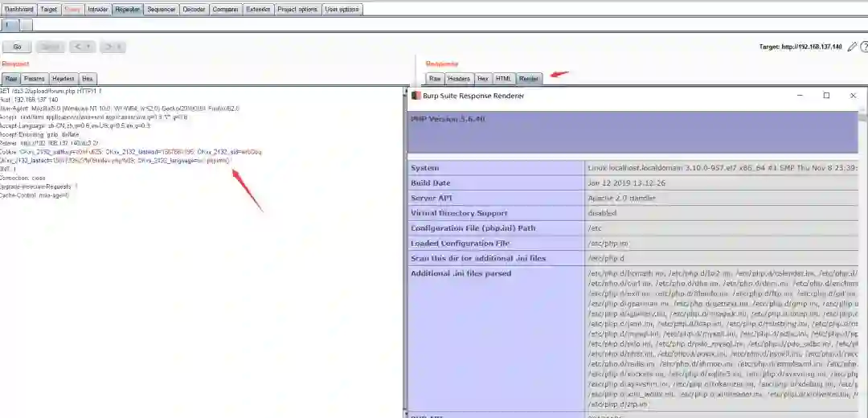Show Request Params view
Viewport: 868px width, 418px height.
click(35, 79)
